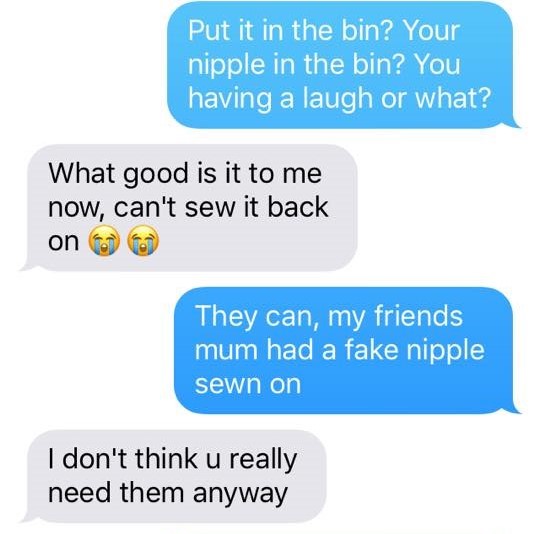The width and height of the screenshot is (539, 534).
Task: Select the gray 'What good is it to me' bubble
Action: point(189,207)
